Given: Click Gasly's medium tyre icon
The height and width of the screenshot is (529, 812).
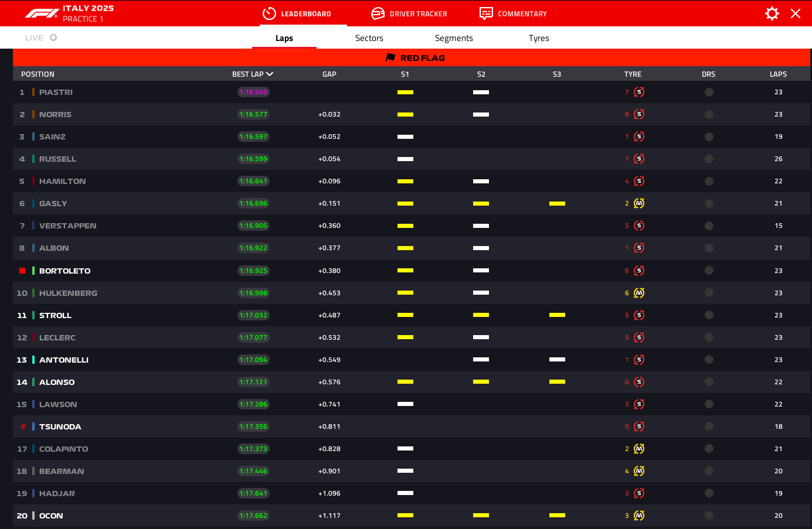Looking at the screenshot, I should [x=639, y=203].
